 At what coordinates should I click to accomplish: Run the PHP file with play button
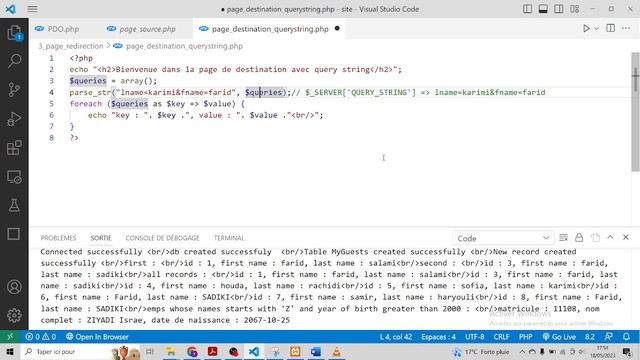point(586,29)
